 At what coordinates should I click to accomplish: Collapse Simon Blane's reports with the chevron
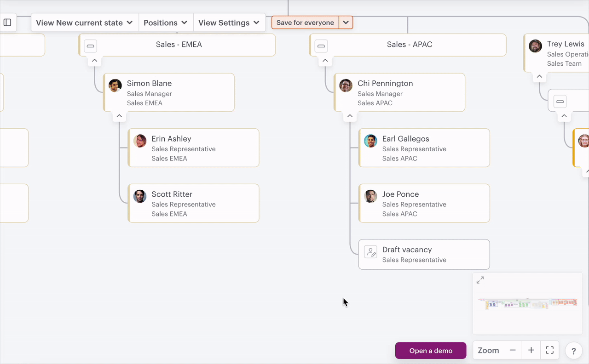(119, 116)
